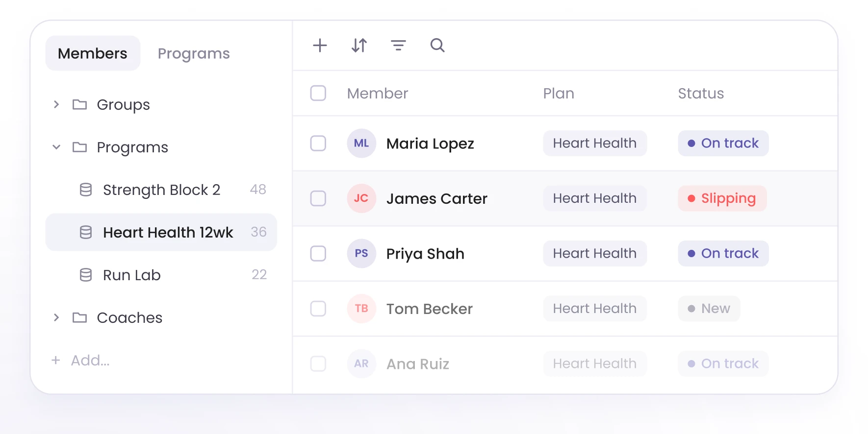Click the Member column header
Viewport: 868px width, 434px height.
click(x=378, y=93)
